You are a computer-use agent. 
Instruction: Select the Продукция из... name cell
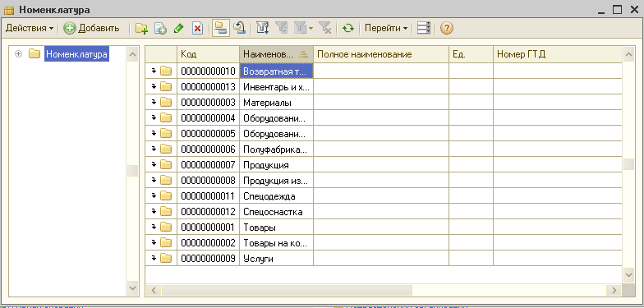click(276, 181)
